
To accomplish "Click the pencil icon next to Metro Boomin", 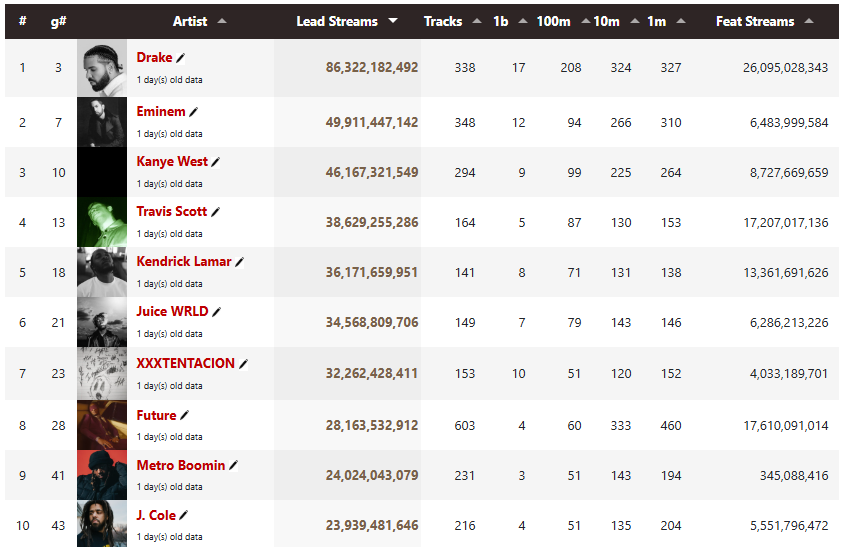I will [233, 466].
